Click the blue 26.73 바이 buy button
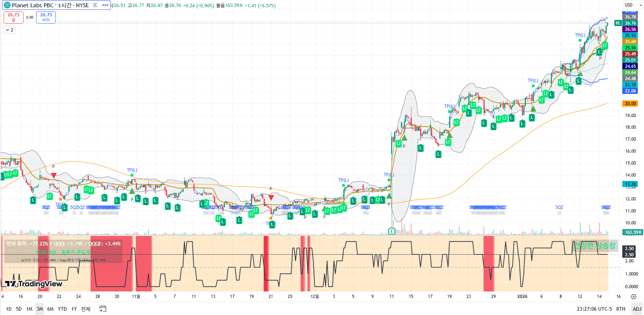The height and width of the screenshot is (315, 644). pyautogui.click(x=46, y=17)
